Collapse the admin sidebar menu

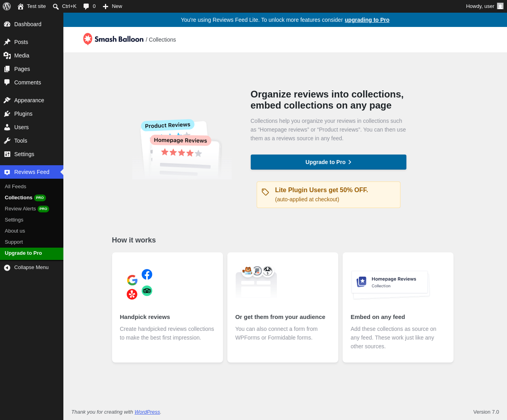[x=32, y=267]
